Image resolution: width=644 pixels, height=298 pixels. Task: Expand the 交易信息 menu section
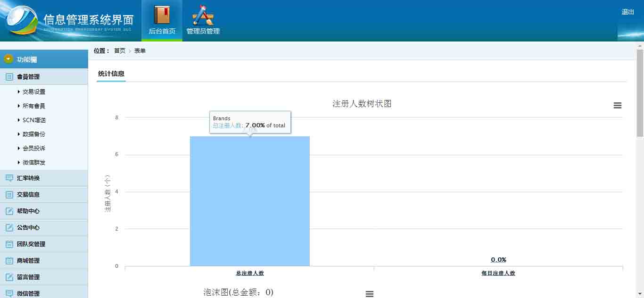click(x=28, y=195)
